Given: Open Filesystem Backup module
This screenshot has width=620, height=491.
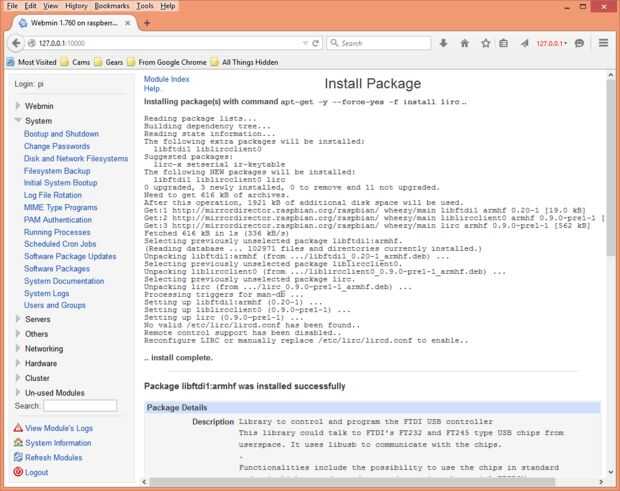Looking at the screenshot, I should (x=57, y=171).
